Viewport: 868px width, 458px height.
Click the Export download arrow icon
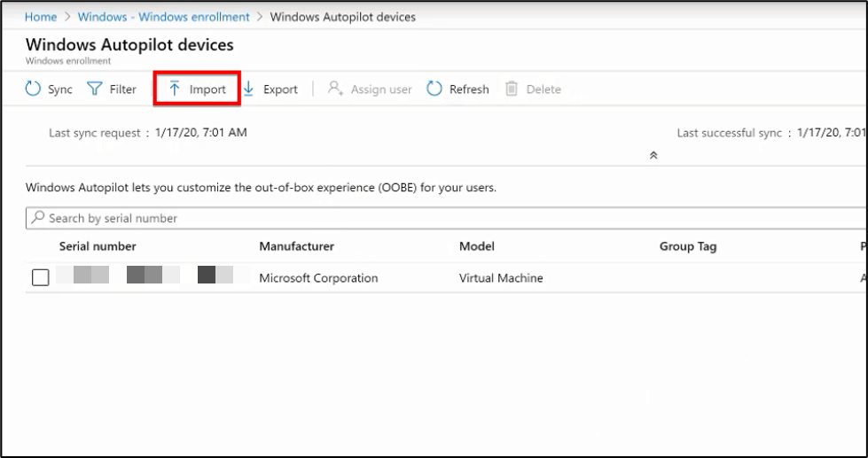(x=248, y=89)
